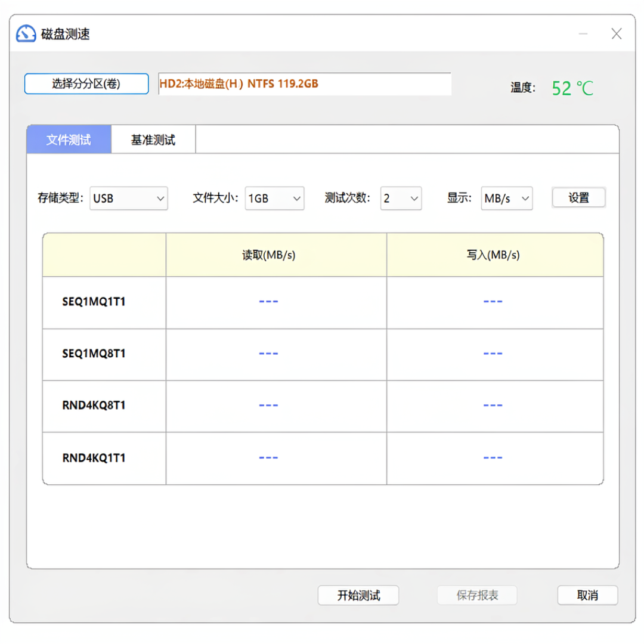Click the 保存报表 button
The width and height of the screenshot is (644, 644).
pyautogui.click(x=477, y=595)
